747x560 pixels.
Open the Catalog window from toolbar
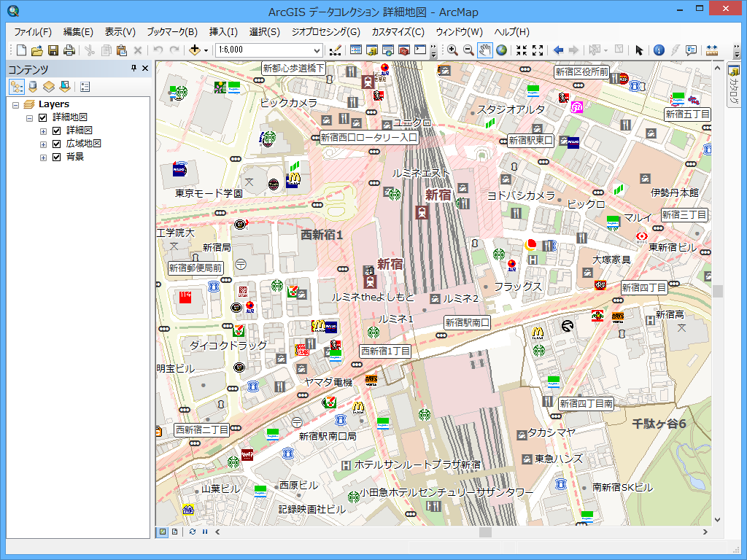372,50
